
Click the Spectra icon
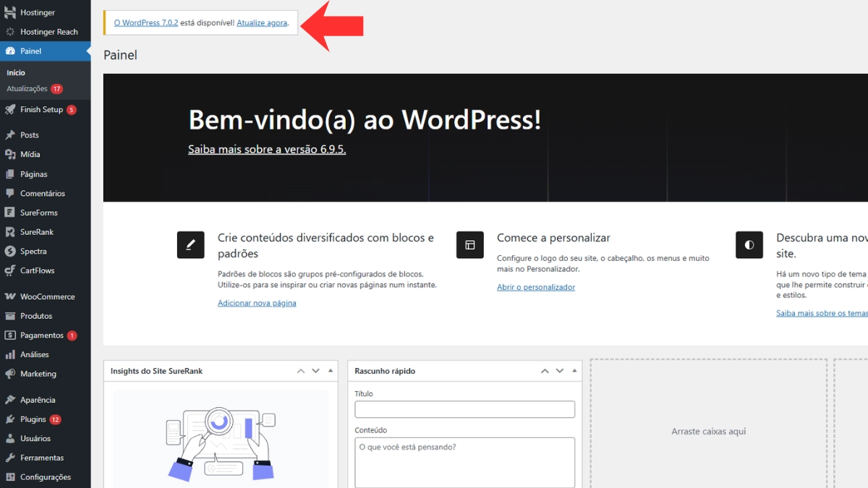10,252
